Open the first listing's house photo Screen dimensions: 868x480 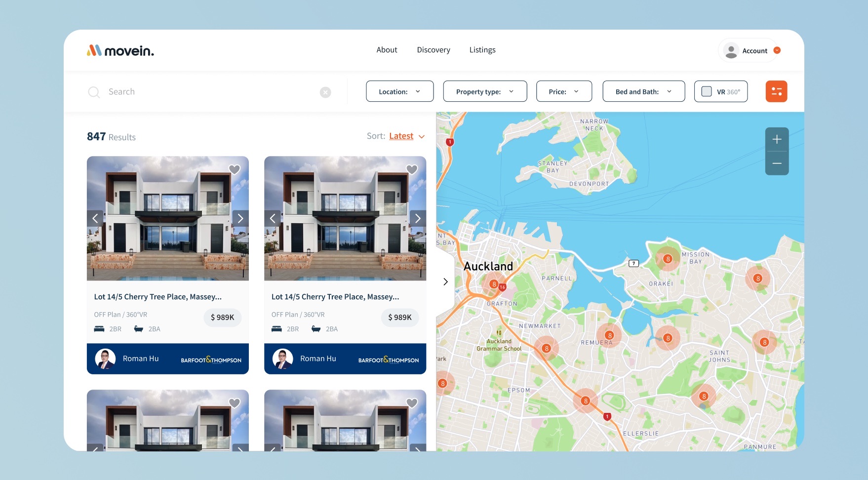168,218
